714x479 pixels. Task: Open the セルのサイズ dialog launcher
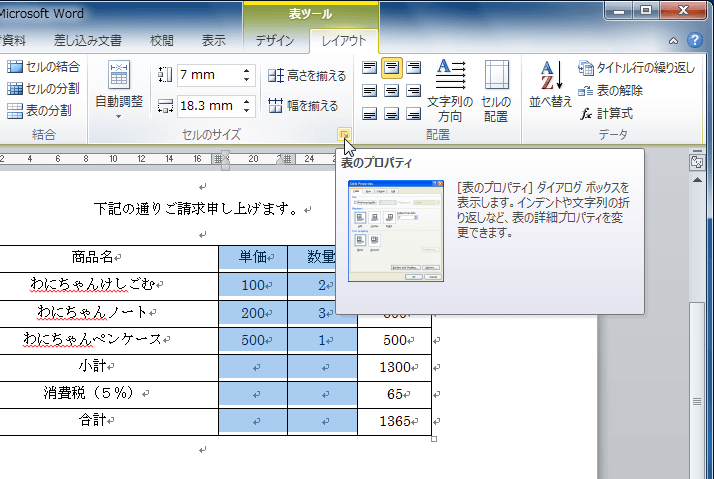(344, 134)
